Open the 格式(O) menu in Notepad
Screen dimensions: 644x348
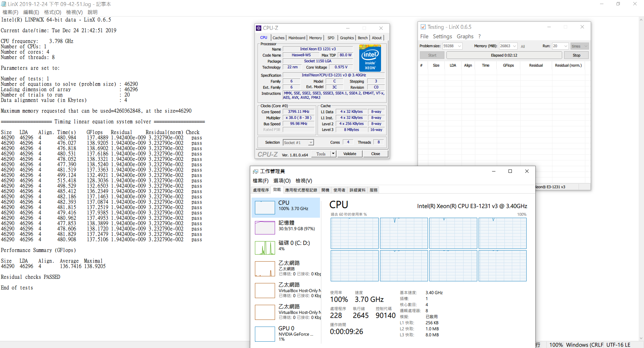(53, 12)
